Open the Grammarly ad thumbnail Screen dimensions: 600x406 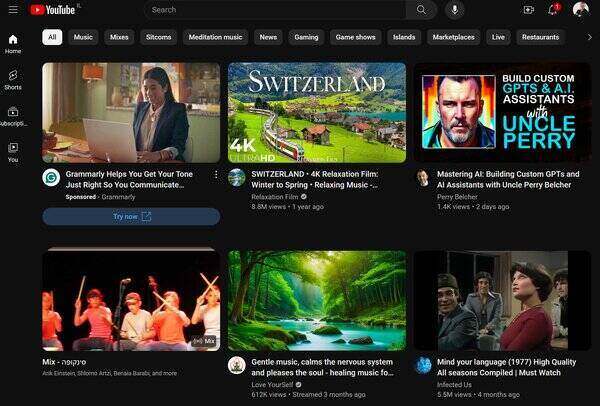[131, 113]
